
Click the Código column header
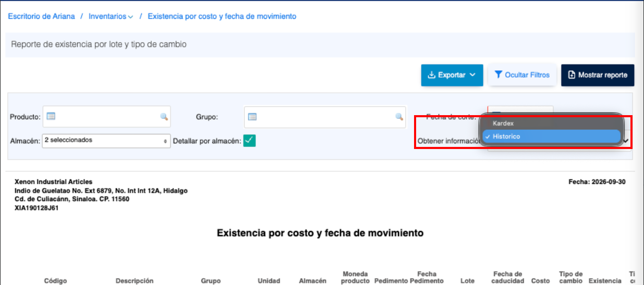(x=55, y=281)
